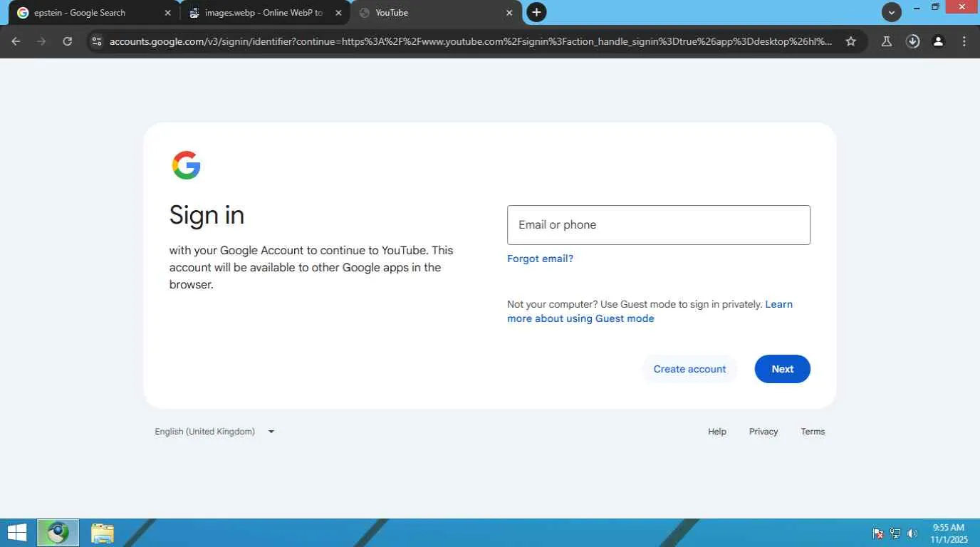The image size is (980, 547).
Task: View site information for accounts.google.com
Action: tap(98, 41)
